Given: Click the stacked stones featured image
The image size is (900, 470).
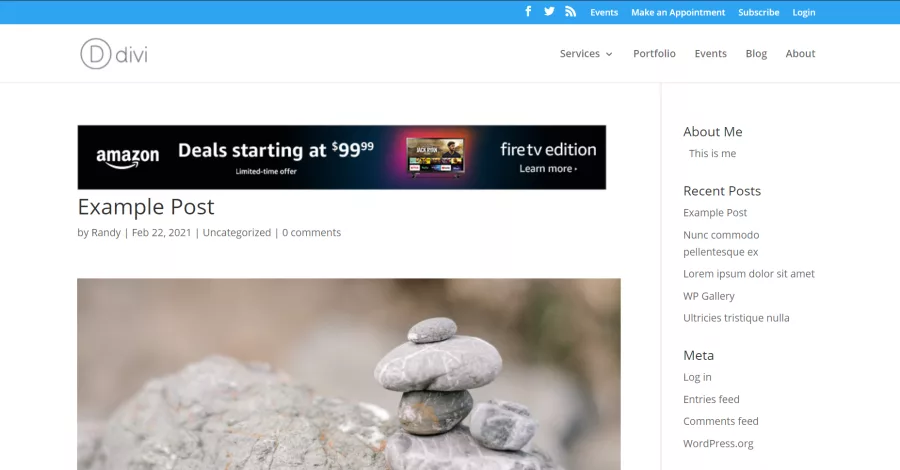Looking at the screenshot, I should (x=349, y=374).
